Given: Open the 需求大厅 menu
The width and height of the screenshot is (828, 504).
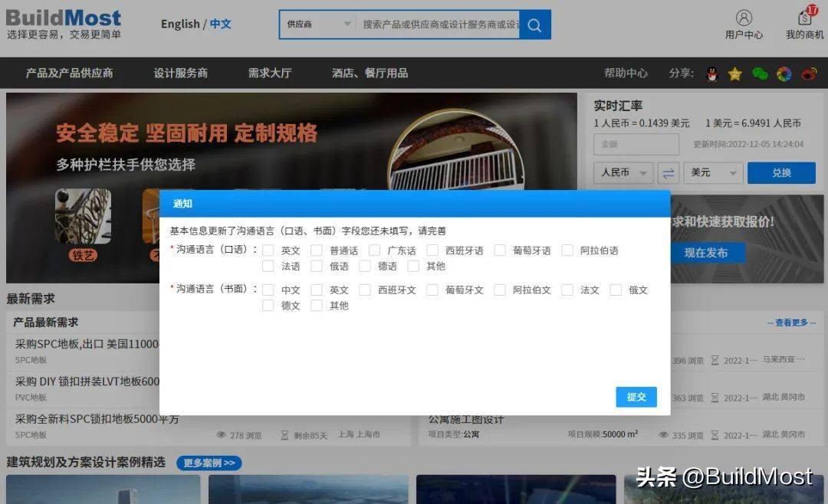Looking at the screenshot, I should [x=269, y=74].
